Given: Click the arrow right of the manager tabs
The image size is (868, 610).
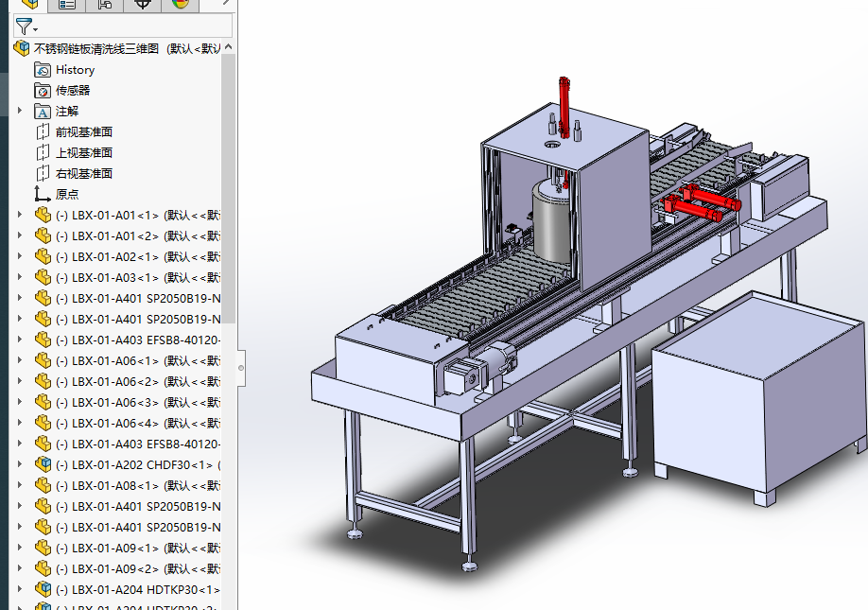Looking at the screenshot, I should click(226, 4).
